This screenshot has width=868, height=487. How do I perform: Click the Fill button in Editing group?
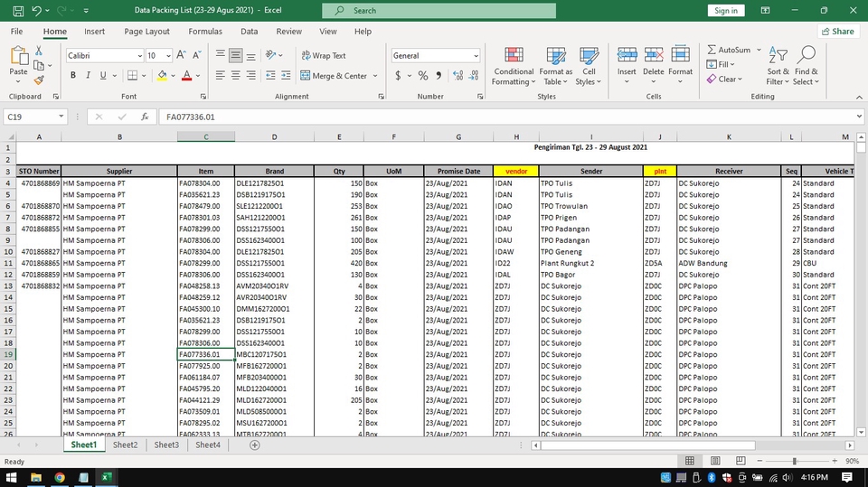click(721, 64)
